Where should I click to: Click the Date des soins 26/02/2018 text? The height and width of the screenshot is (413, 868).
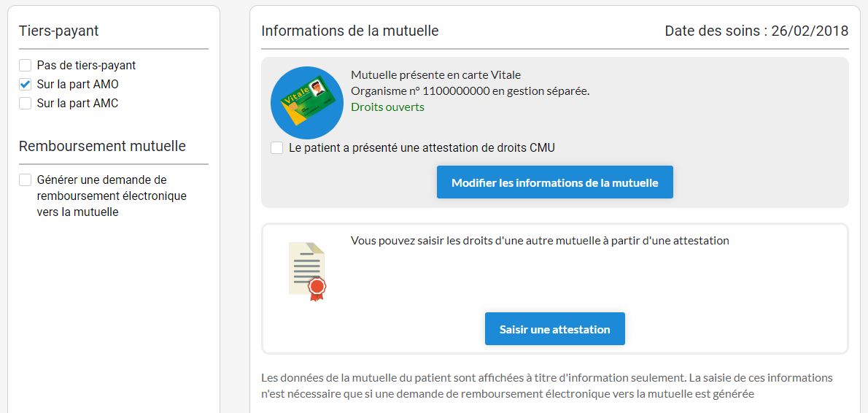point(756,31)
